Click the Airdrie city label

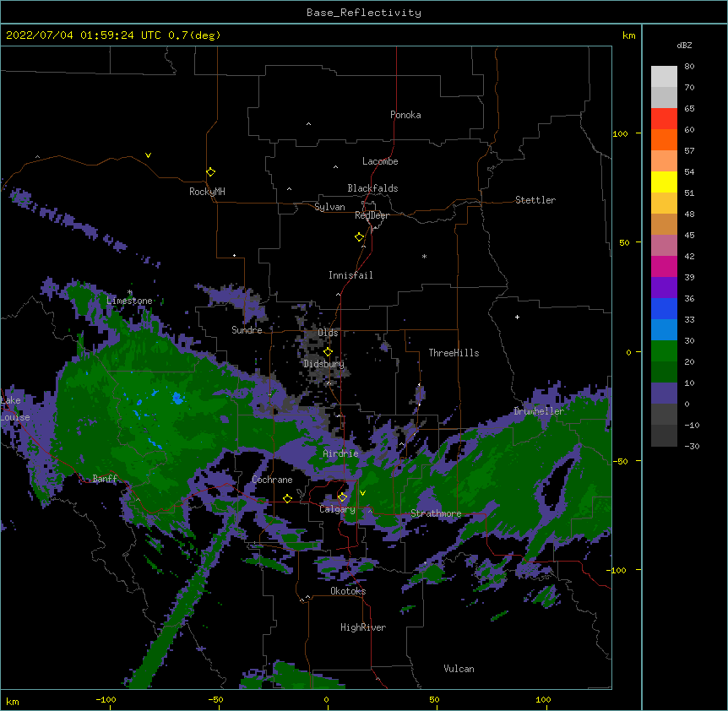pyautogui.click(x=341, y=453)
